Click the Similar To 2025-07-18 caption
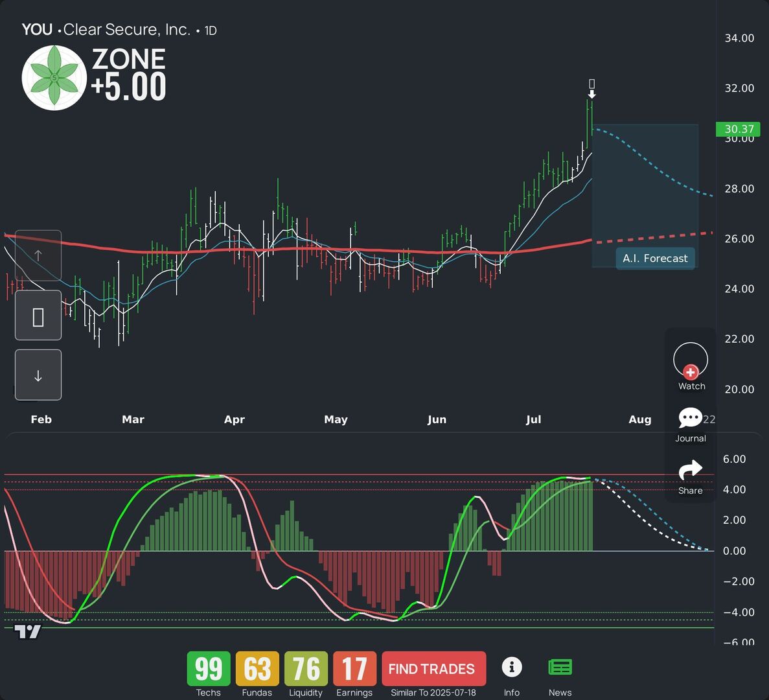Image resolution: width=769 pixels, height=700 pixels. [x=433, y=693]
